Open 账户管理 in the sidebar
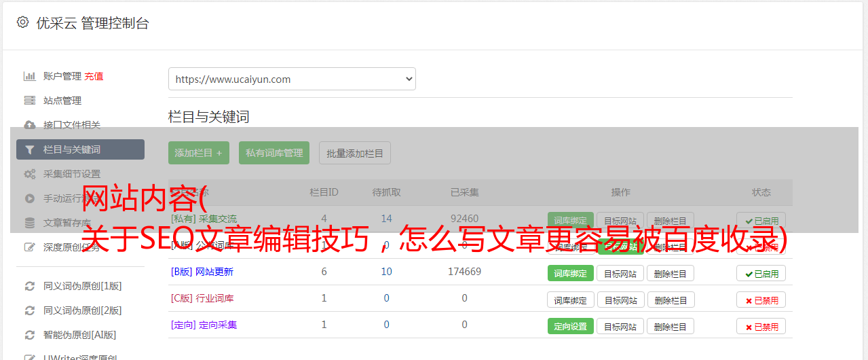Screen dimensions: 868x360 (62, 76)
